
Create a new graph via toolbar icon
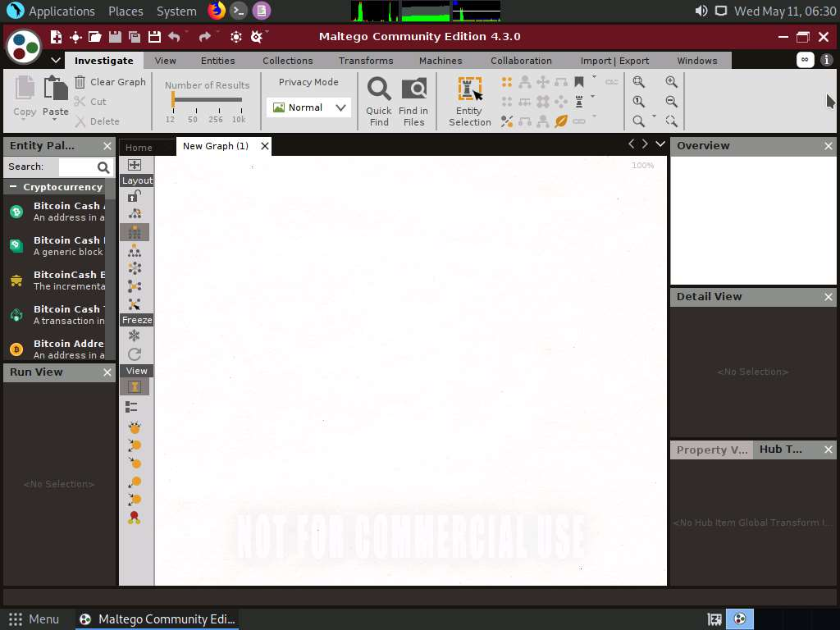pyautogui.click(x=56, y=36)
